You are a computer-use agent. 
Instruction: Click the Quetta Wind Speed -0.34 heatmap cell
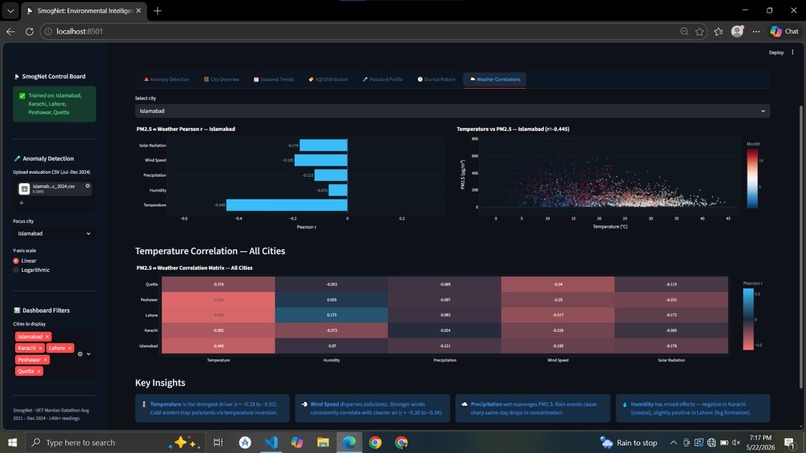(x=558, y=284)
